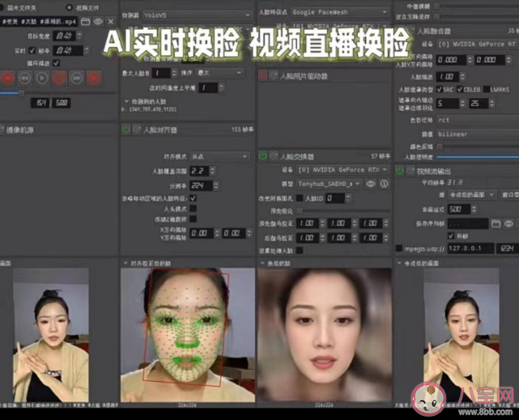Toggle the 循环播放 checkbox
The image size is (519, 420).
[x=56, y=63]
